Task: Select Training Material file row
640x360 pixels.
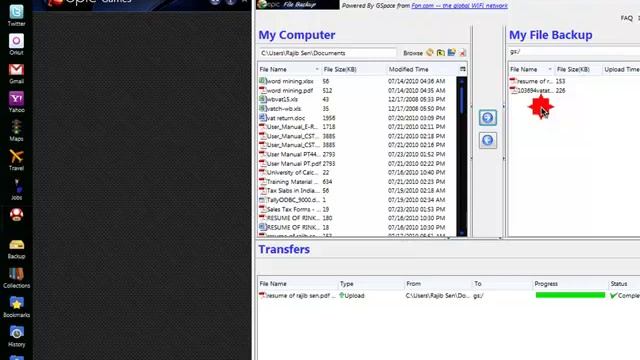Action: click(x=357, y=182)
